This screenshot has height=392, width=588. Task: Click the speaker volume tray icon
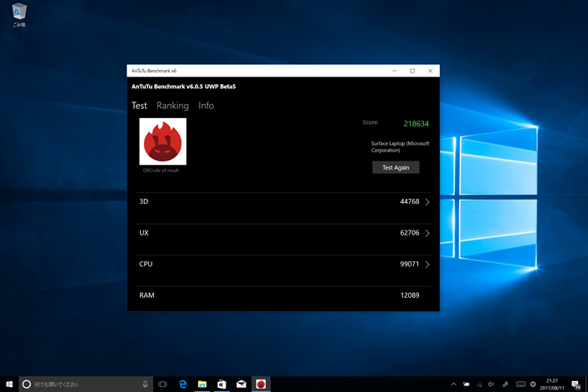coord(491,385)
